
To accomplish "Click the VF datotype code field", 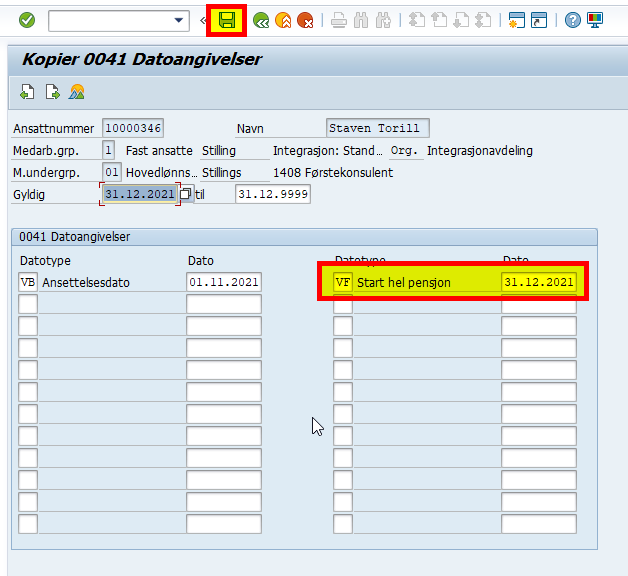I will (343, 282).
